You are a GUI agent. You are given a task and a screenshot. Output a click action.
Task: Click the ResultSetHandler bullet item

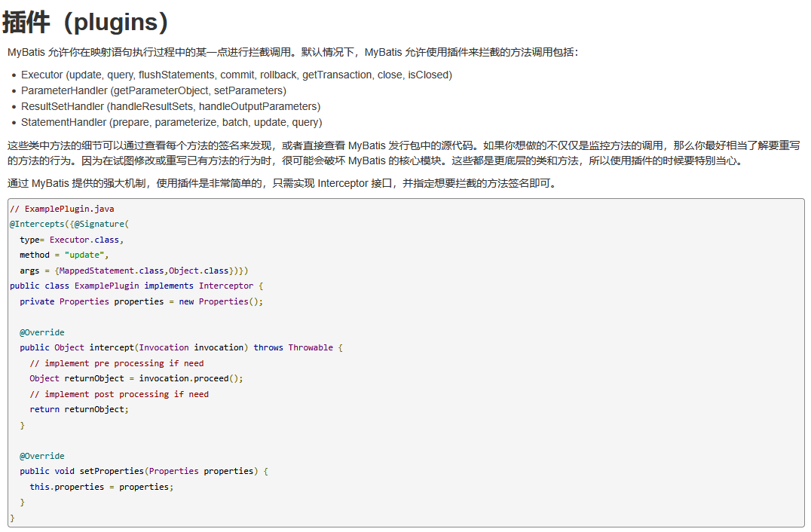170,106
